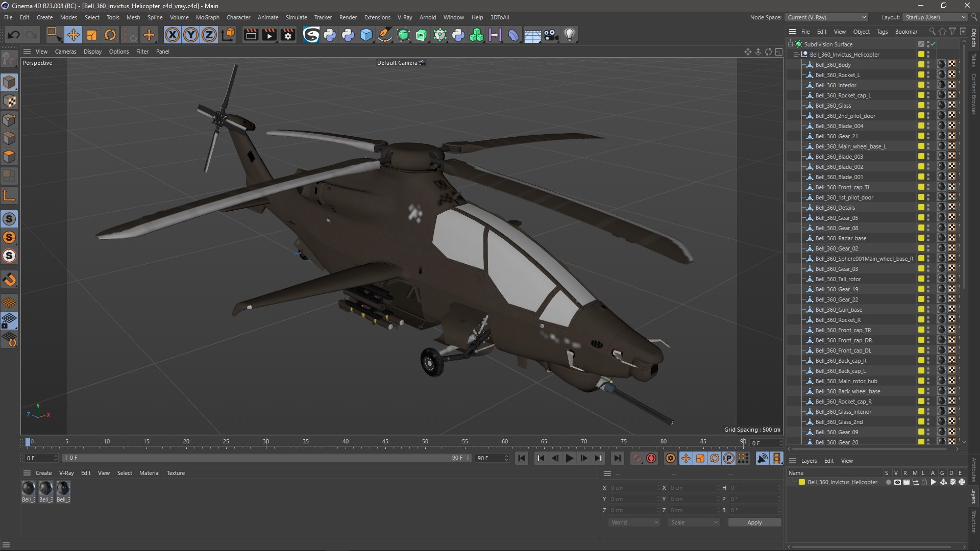This screenshot has width=980, height=551.
Task: Open the World coordinate dropdown
Action: tap(634, 522)
